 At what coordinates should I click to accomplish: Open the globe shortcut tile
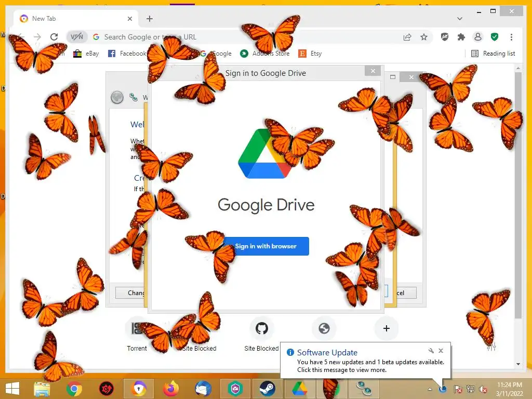pyautogui.click(x=324, y=328)
